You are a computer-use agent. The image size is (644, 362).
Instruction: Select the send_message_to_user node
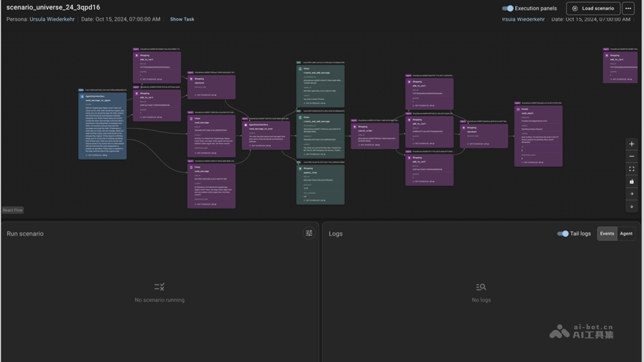[x=266, y=135]
